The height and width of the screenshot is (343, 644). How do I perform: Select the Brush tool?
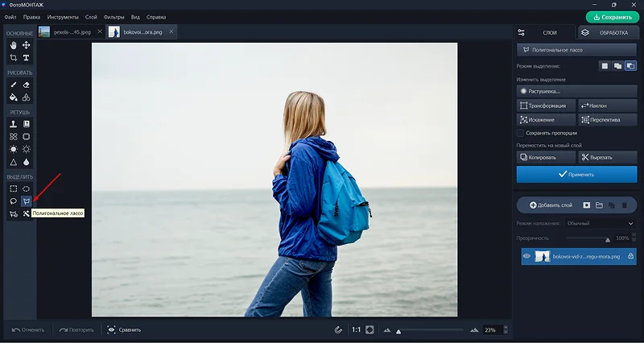(x=14, y=85)
